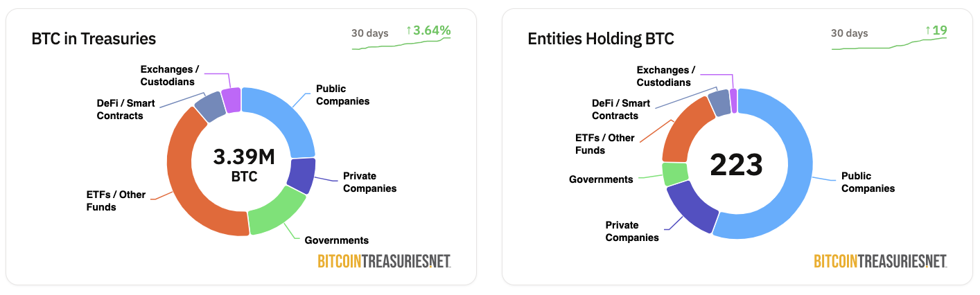
Task: Click the 30 days sparkline showing 19 increase
Action: [x=889, y=43]
